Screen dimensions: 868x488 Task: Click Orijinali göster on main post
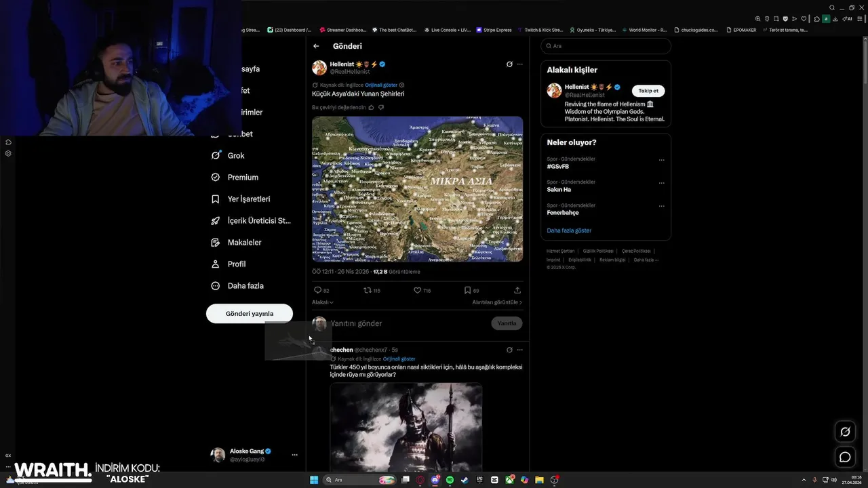(x=381, y=85)
